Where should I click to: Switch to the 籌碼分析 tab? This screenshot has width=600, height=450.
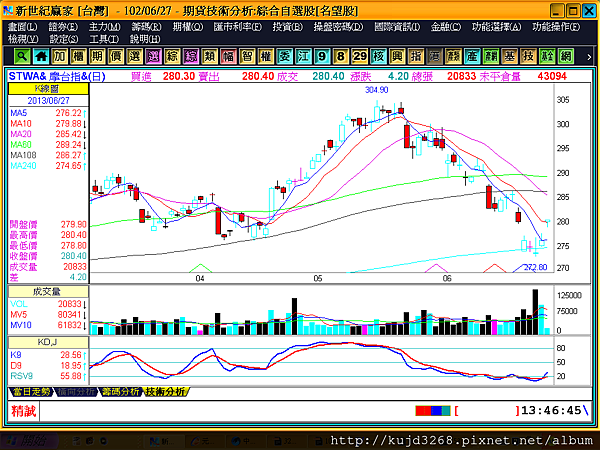120,391
